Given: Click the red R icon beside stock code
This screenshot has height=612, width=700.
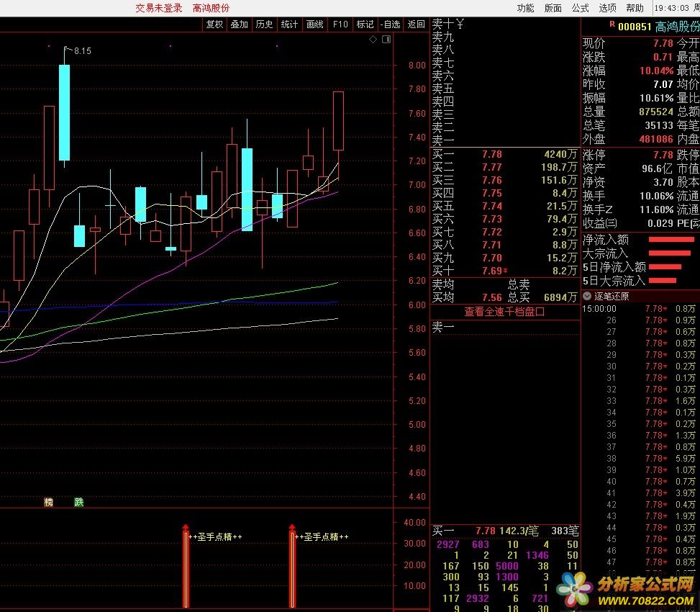Looking at the screenshot, I should point(612,24).
